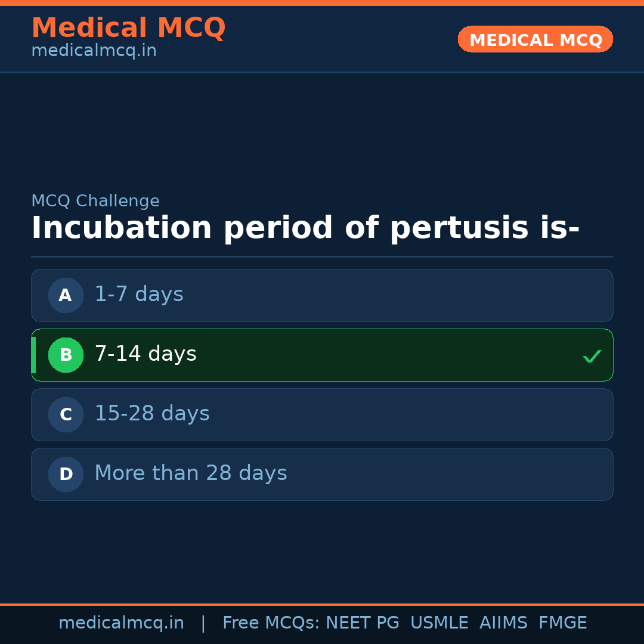
Task: Click the letter C circle icon
Action: pyautogui.click(x=66, y=414)
